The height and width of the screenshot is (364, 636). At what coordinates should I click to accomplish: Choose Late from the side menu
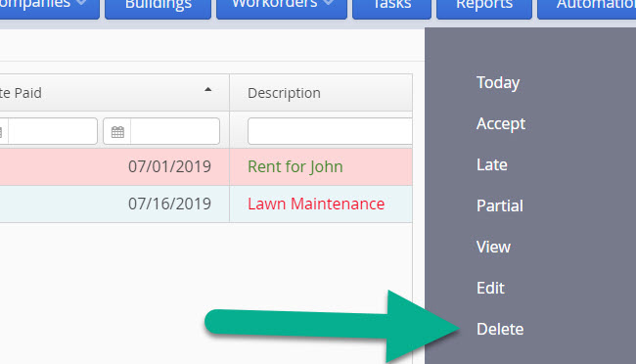[x=491, y=164]
